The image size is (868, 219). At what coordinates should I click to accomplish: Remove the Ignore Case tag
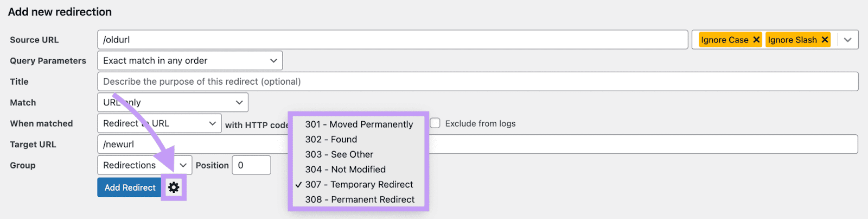click(756, 40)
